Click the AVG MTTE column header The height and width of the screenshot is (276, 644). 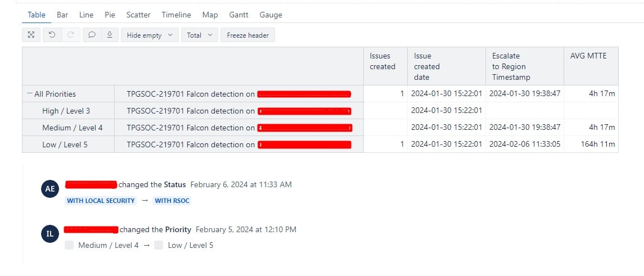click(588, 56)
